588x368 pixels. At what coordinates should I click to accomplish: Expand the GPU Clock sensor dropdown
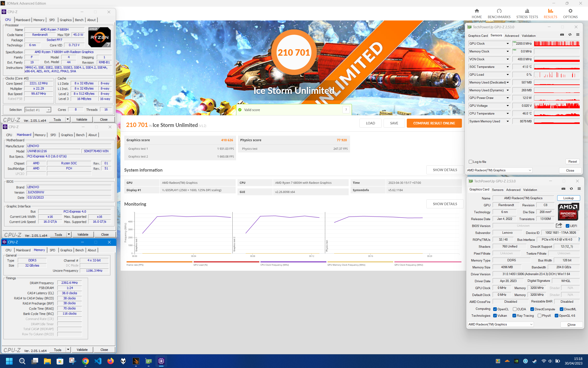coord(508,43)
